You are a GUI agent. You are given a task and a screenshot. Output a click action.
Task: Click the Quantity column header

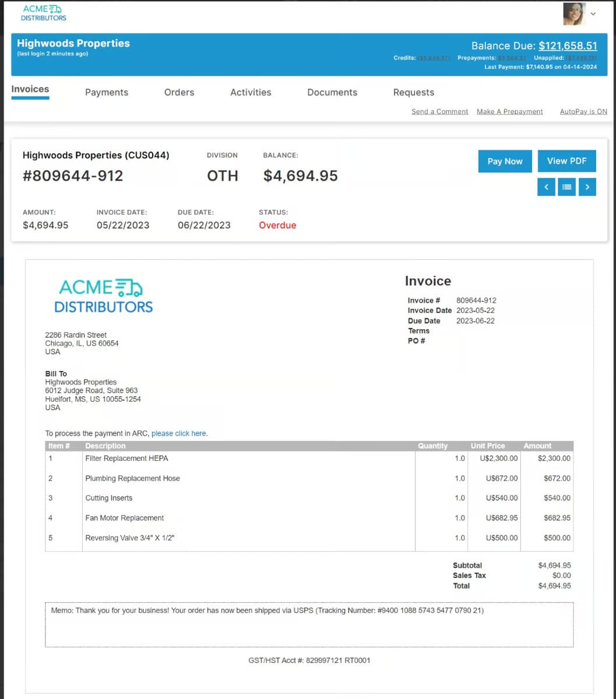click(432, 446)
